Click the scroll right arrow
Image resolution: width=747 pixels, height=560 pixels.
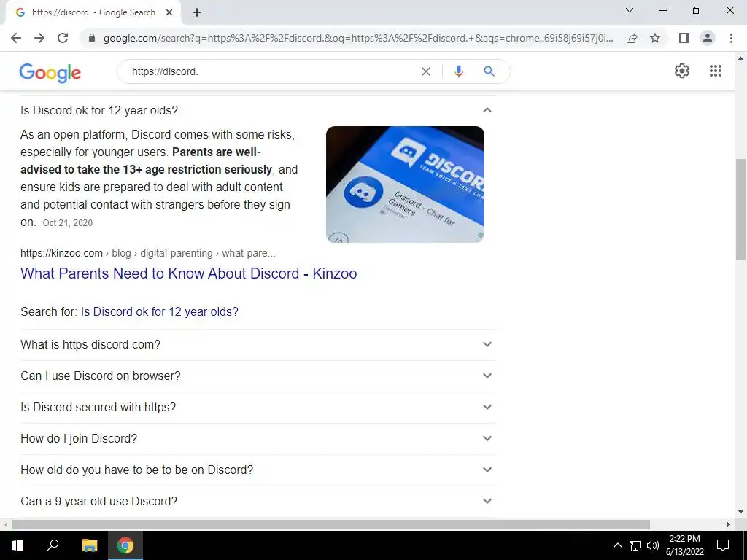pos(729,524)
